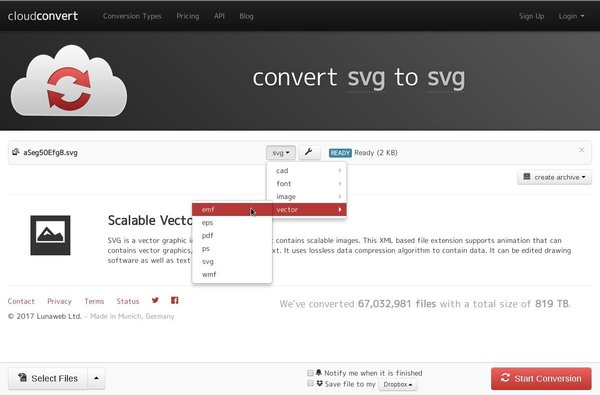Click the Scalable Vector heading
Screen dimensions: 600x395
[150, 220]
